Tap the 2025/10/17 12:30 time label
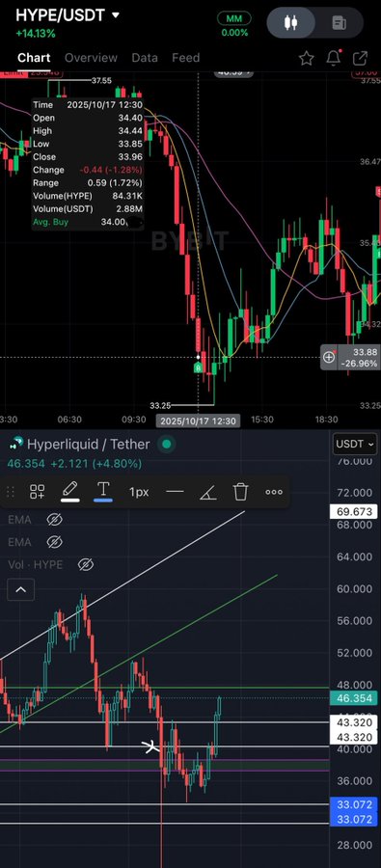Screen dimensions: 381x868 point(199,420)
